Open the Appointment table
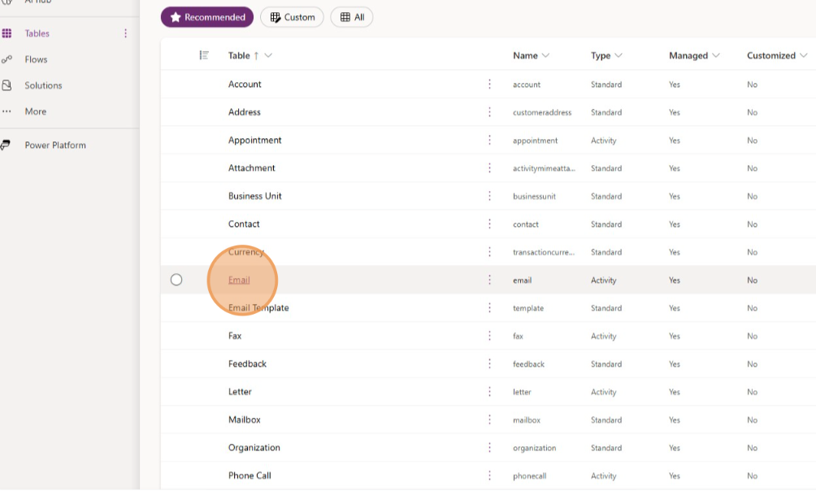The image size is (816, 504). tap(254, 140)
